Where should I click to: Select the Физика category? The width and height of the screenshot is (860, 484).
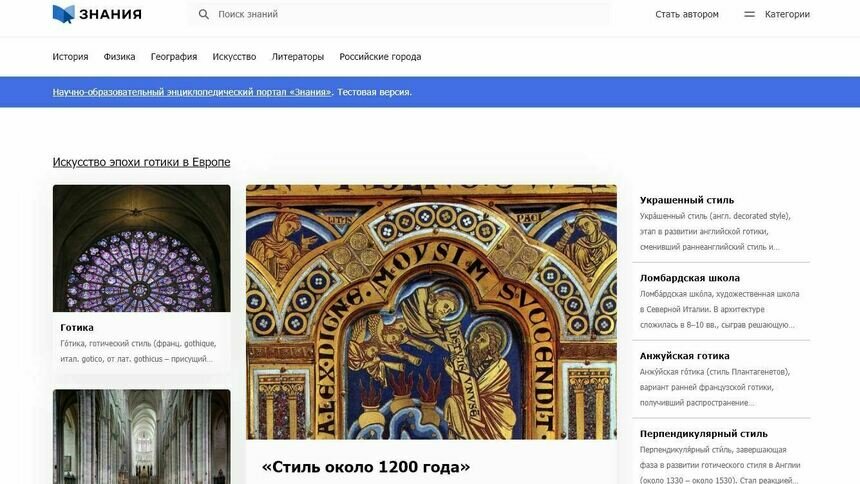[119, 57]
